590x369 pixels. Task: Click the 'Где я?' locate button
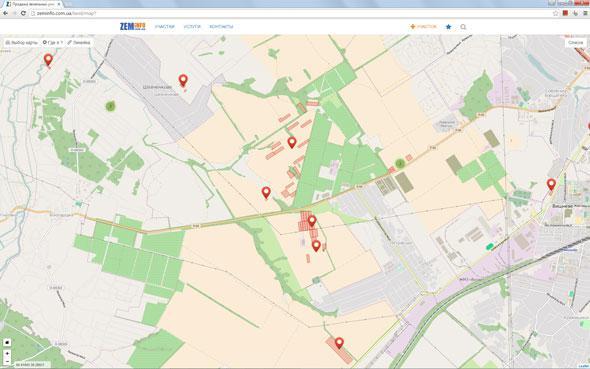[53, 43]
